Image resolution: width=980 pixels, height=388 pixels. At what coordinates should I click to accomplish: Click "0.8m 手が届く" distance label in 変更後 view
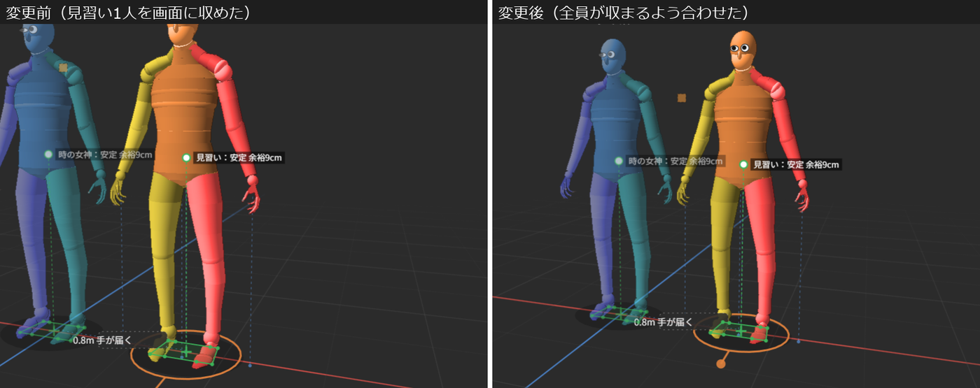[663, 322]
